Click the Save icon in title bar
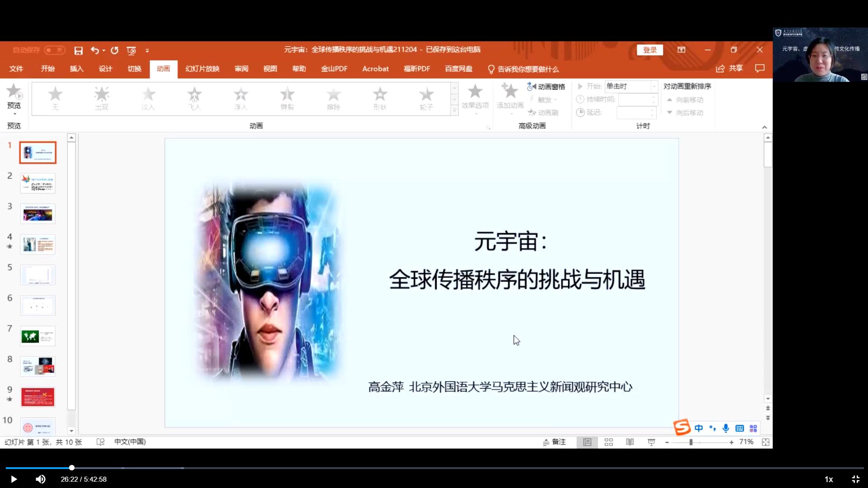The height and width of the screenshot is (488, 868). pyautogui.click(x=78, y=51)
